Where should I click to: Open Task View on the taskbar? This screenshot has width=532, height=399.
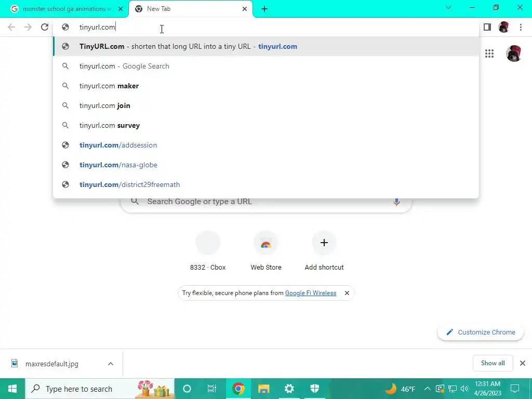pyautogui.click(x=212, y=389)
